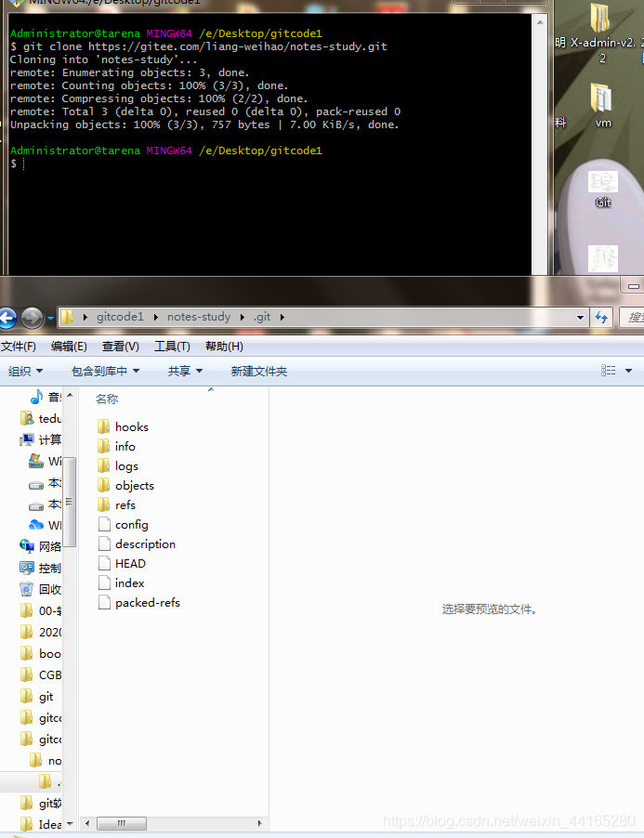Click file list horizontal scroll left arrow
Screen dimensions: 644x838
[87, 823]
